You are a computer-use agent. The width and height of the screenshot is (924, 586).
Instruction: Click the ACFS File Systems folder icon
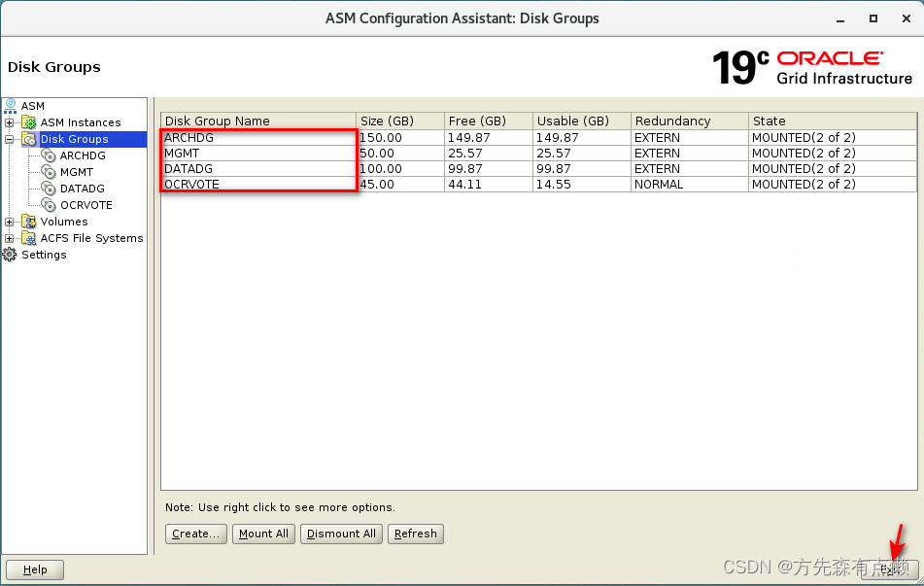pos(29,238)
